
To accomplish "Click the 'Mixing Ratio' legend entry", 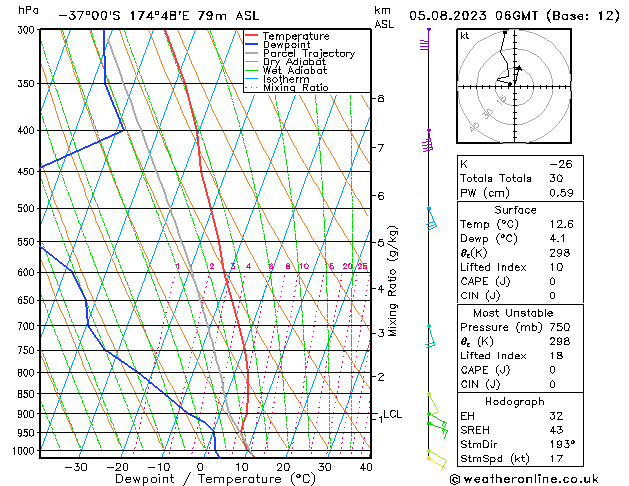I will coord(287,87).
